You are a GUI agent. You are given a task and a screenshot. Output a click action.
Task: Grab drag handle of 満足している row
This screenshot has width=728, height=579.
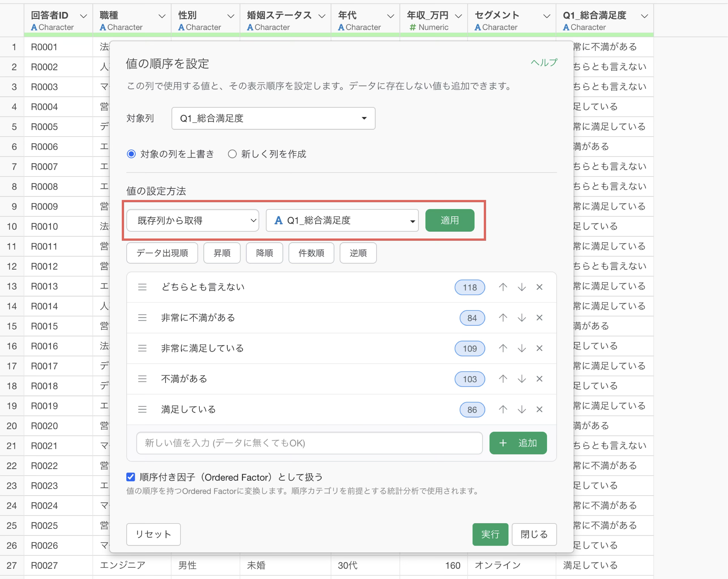[x=142, y=410]
